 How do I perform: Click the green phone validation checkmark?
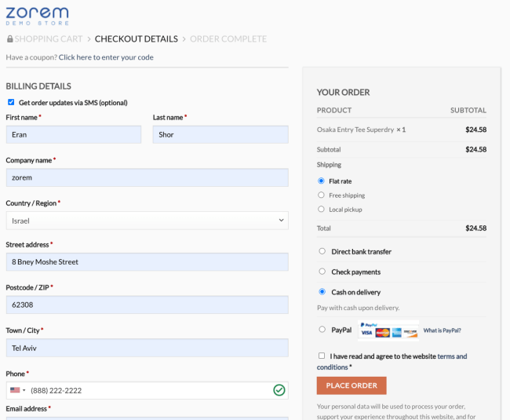click(x=279, y=390)
